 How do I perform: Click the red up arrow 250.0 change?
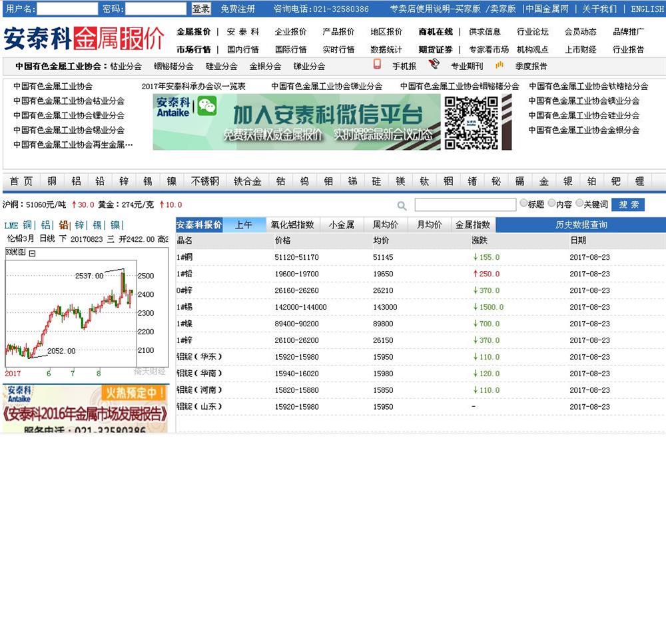pyautogui.click(x=486, y=274)
